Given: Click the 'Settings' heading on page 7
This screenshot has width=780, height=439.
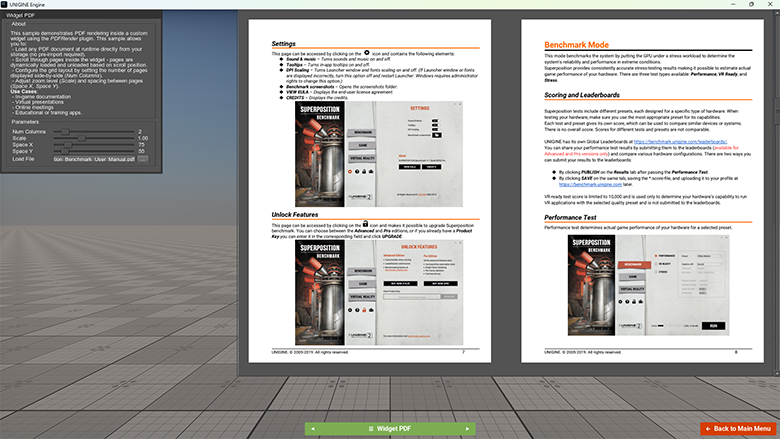Looking at the screenshot, I should tap(284, 44).
